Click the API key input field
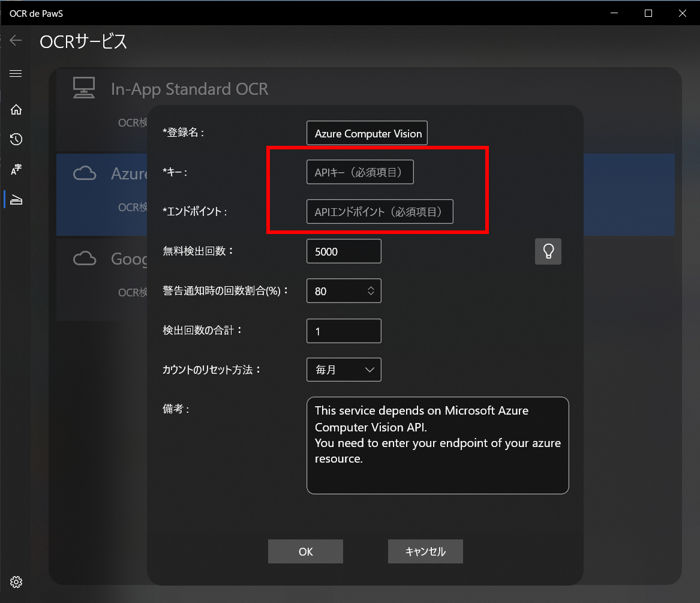The width and height of the screenshot is (700, 603). point(359,173)
